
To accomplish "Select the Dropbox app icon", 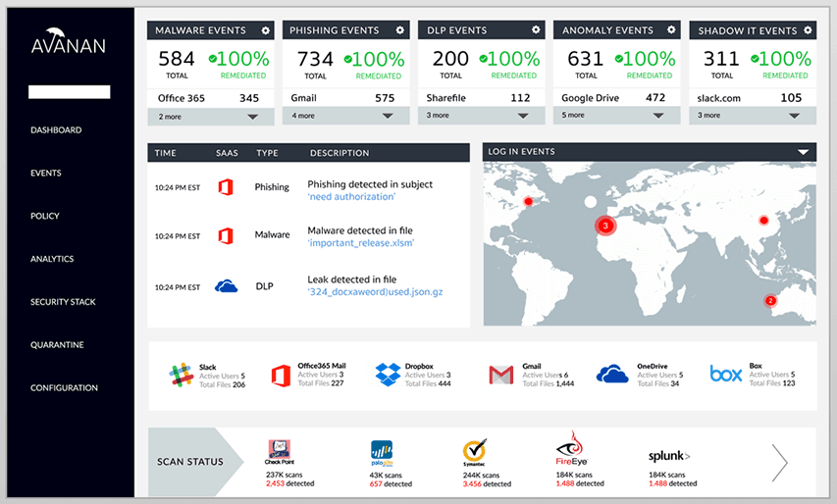I will pyautogui.click(x=388, y=375).
